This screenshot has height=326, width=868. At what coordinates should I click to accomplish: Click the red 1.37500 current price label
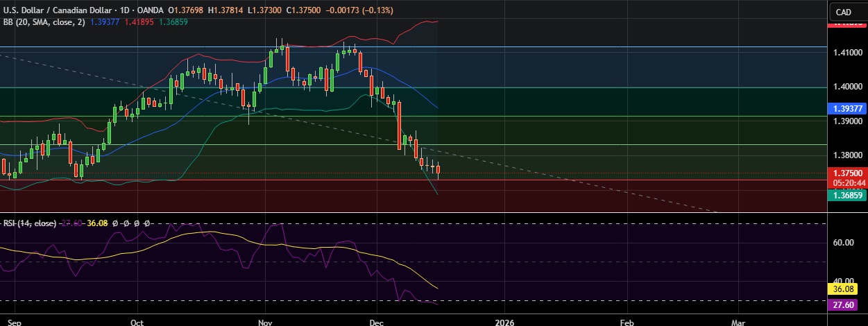(848, 173)
